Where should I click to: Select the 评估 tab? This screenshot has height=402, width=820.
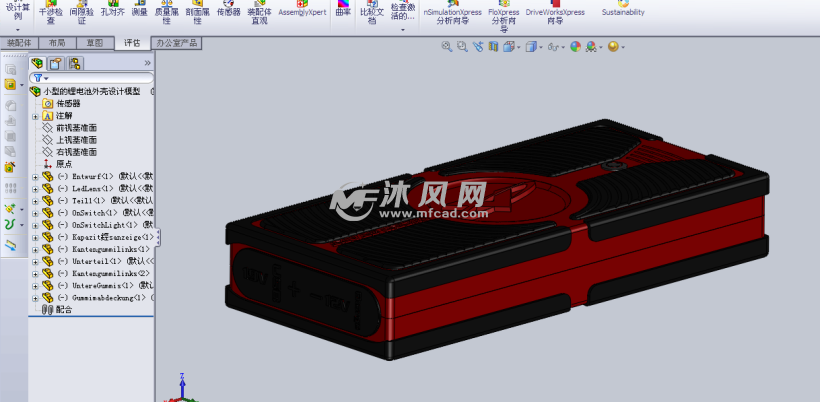(x=132, y=43)
